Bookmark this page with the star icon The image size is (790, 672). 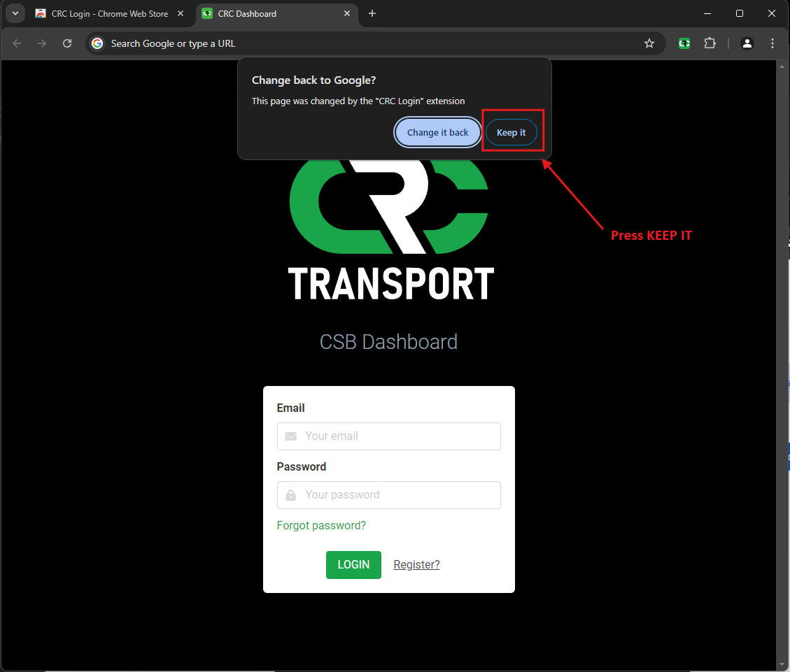[649, 43]
